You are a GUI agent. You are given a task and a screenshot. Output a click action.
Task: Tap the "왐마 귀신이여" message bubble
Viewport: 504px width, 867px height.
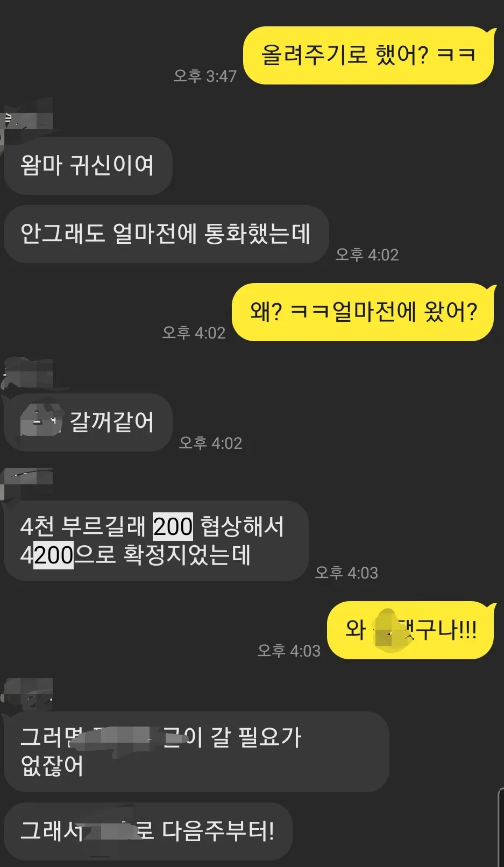coord(88,166)
